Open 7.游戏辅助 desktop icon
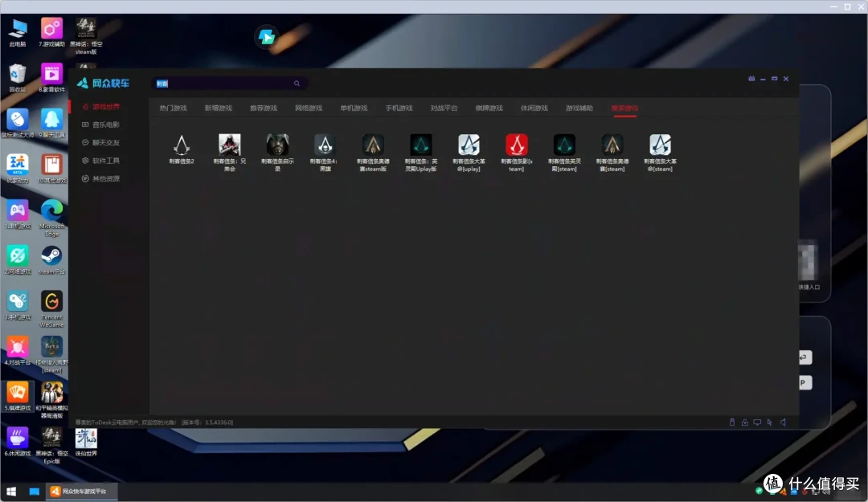 (51, 33)
